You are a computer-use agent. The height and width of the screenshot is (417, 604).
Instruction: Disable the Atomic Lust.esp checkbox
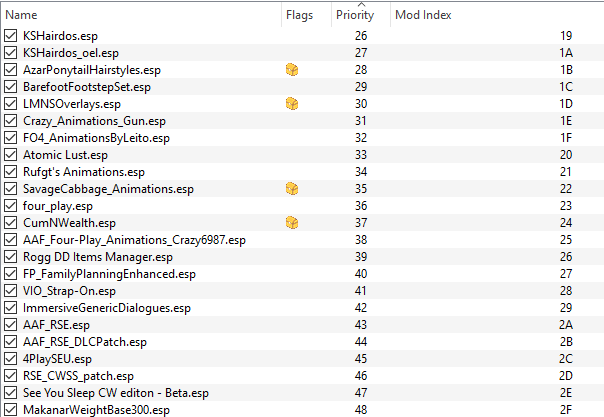click(11, 155)
